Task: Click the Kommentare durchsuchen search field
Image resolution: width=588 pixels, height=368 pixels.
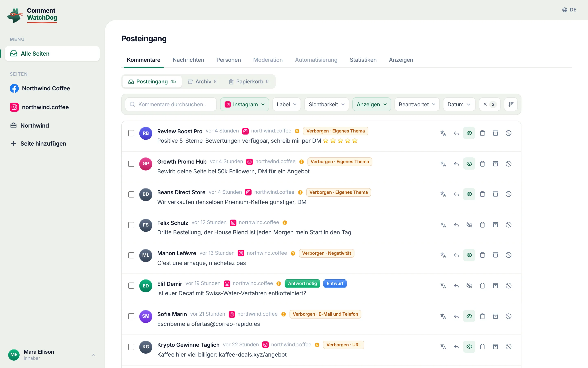Action: (171, 104)
